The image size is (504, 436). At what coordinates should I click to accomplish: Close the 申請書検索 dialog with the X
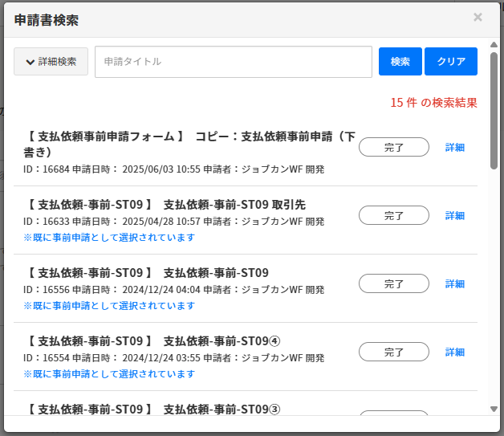click(x=478, y=17)
